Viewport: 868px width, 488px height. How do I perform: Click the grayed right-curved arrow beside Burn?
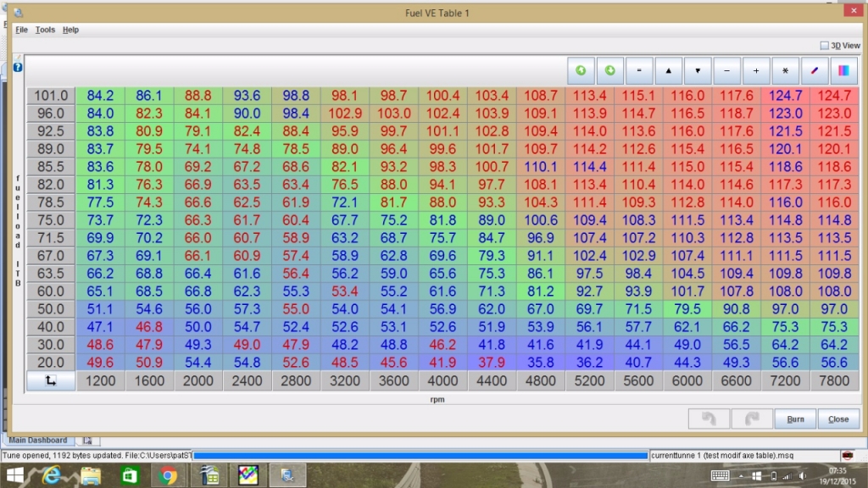coord(752,419)
